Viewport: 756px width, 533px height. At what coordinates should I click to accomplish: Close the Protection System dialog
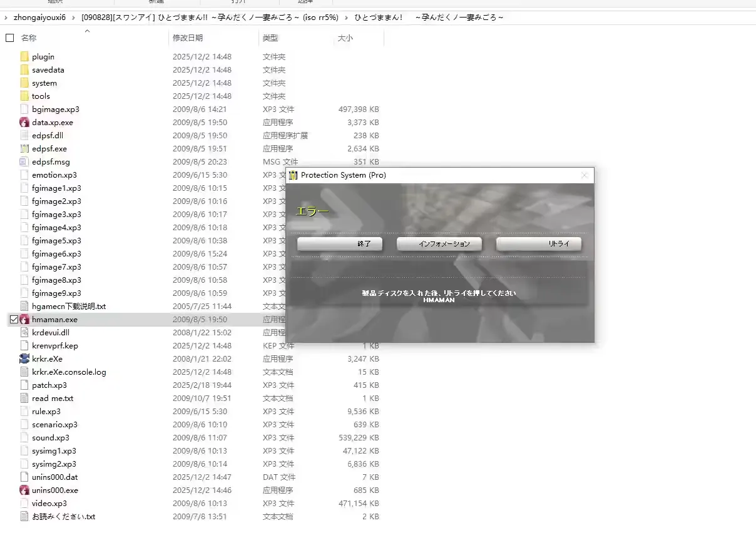click(585, 175)
